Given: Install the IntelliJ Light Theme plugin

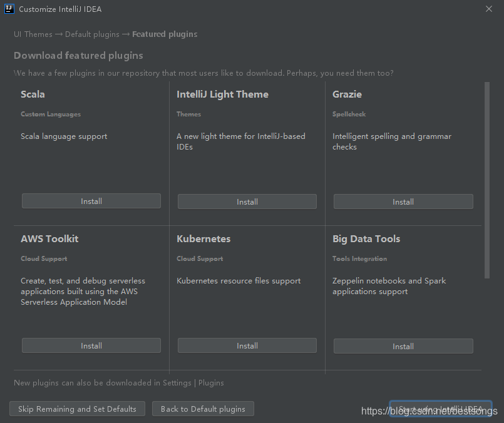Looking at the screenshot, I should tap(247, 201).
